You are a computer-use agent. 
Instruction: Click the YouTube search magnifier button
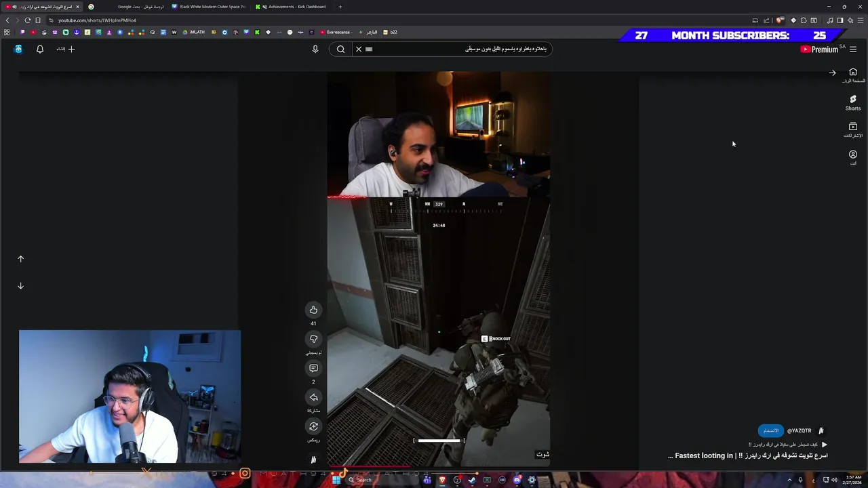coord(341,49)
